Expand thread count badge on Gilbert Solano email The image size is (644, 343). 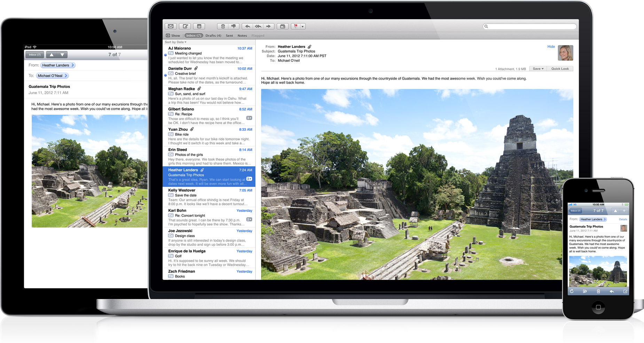[249, 118]
